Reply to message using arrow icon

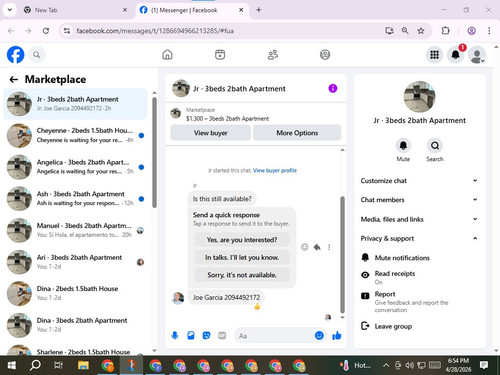click(317, 247)
